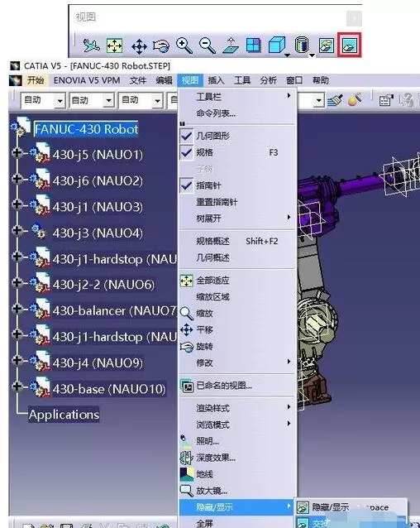Open the 开始 menu
The height and width of the screenshot is (528, 420).
pyautogui.click(x=36, y=80)
